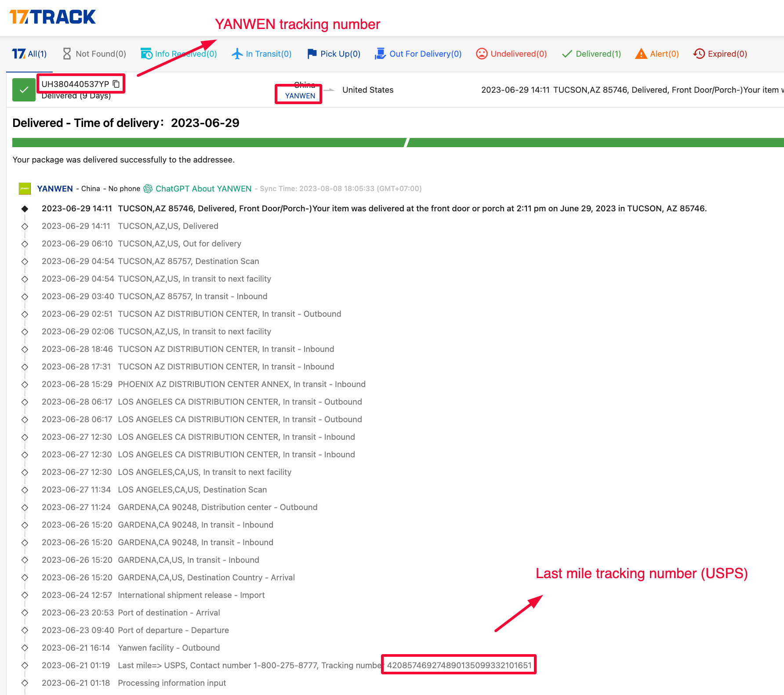Click the Pick Up flag icon

click(312, 54)
